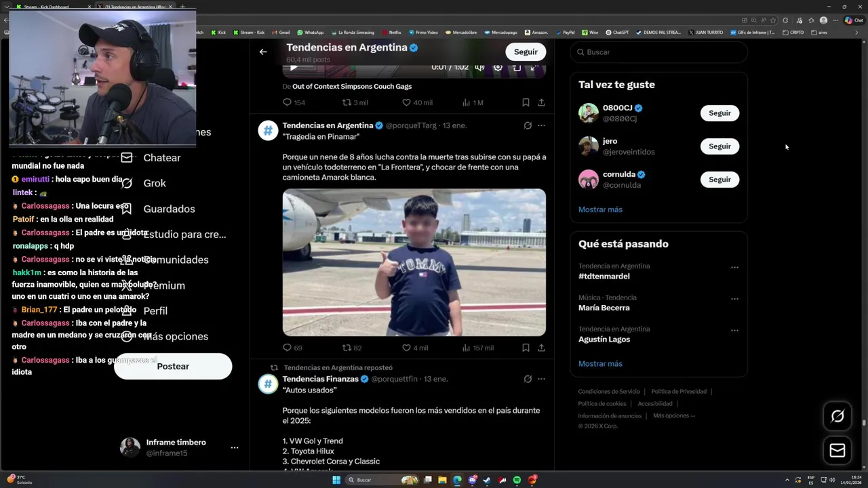This screenshot has width=868, height=488.
Task: Open the Condiciones de Servicio footer link
Action: tap(609, 392)
